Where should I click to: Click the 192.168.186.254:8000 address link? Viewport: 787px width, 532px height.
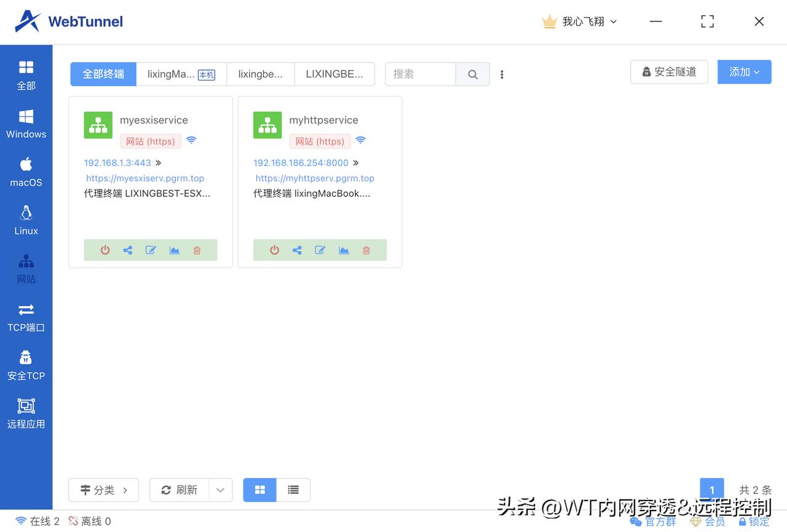coord(301,163)
